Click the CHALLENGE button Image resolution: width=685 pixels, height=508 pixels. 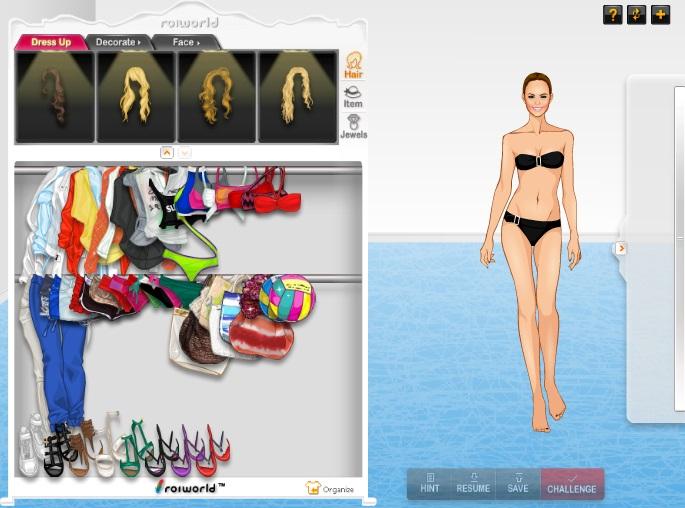pos(572,484)
